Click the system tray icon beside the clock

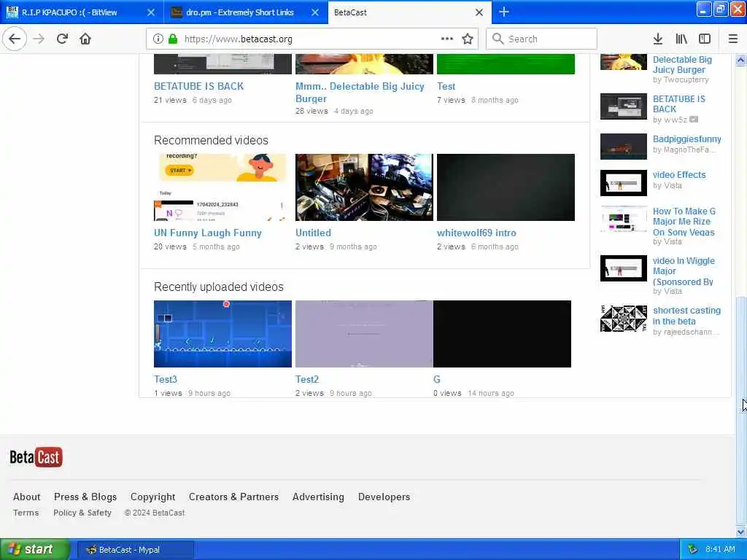click(693, 549)
